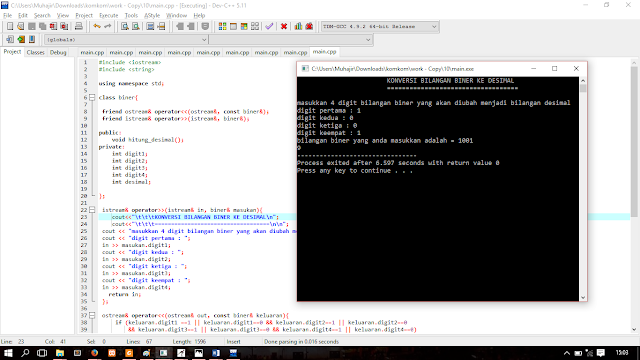
Task: Open Find with the first magnifier icon
Action: coord(125,27)
